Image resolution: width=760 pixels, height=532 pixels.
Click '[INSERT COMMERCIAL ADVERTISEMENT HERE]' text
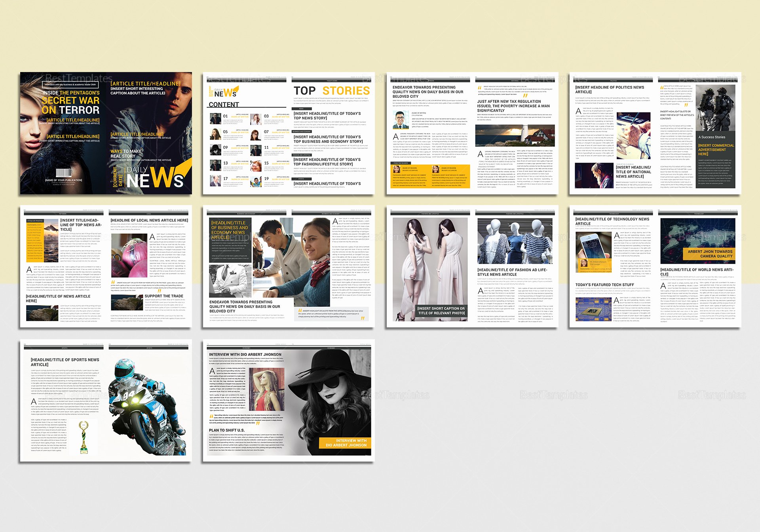tap(716, 150)
